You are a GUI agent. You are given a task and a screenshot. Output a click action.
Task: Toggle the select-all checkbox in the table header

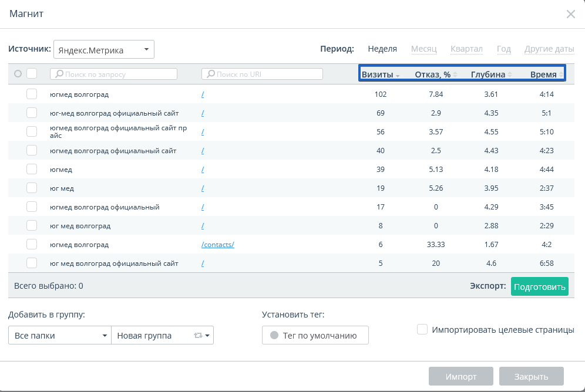tap(32, 74)
